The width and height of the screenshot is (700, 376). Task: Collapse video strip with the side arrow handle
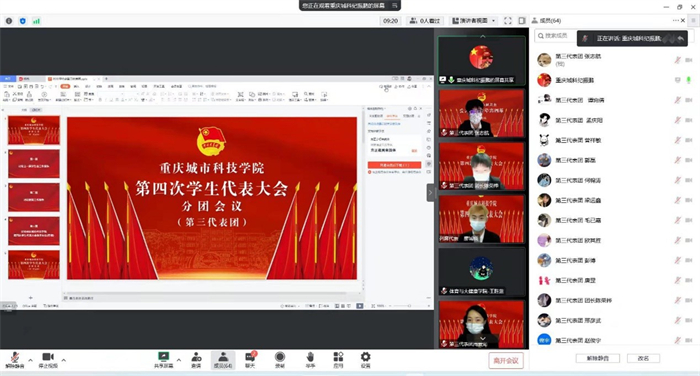430,192
